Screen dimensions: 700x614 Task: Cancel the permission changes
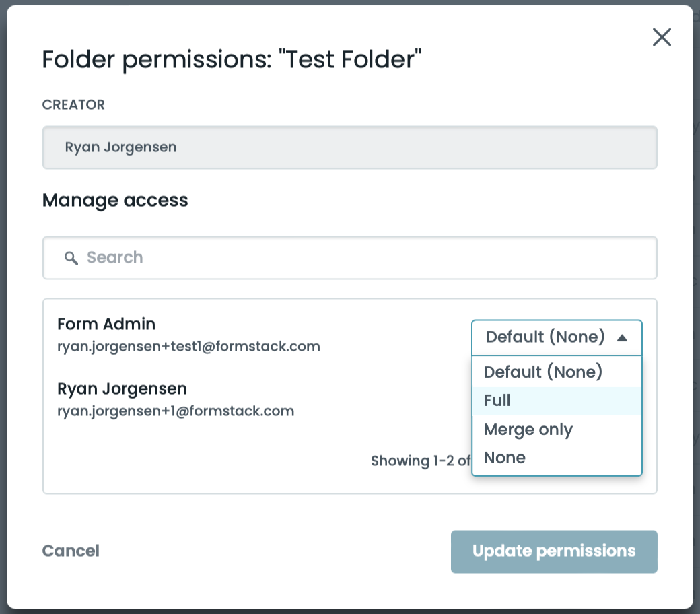point(71,551)
